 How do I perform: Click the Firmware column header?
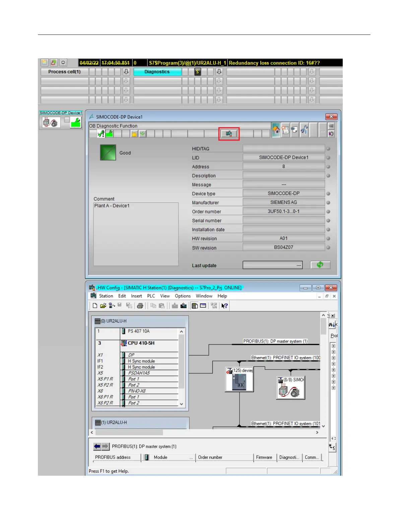[x=265, y=457]
